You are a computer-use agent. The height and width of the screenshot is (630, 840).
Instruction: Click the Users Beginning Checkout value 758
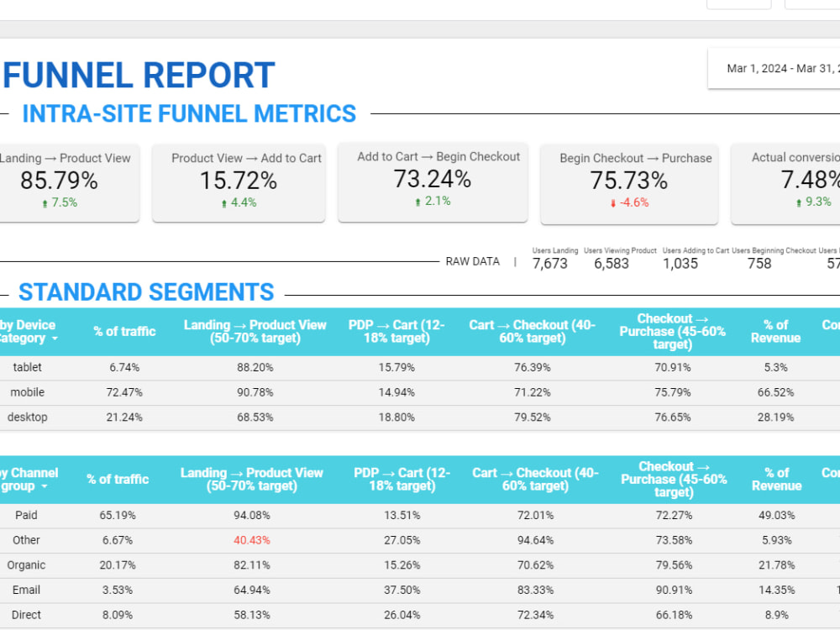pyautogui.click(x=759, y=264)
